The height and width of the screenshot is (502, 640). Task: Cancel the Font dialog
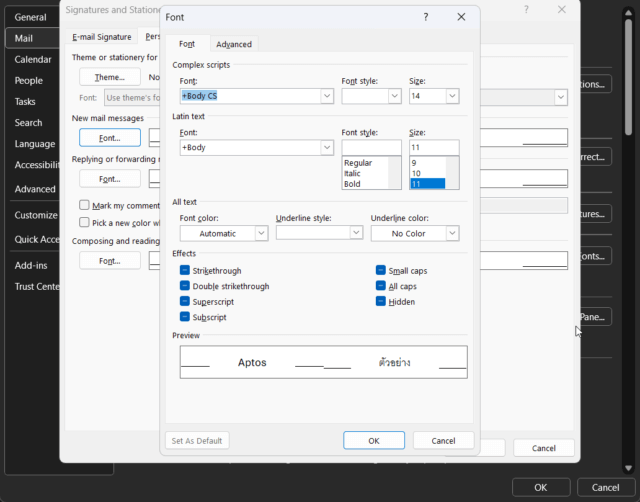click(x=443, y=441)
